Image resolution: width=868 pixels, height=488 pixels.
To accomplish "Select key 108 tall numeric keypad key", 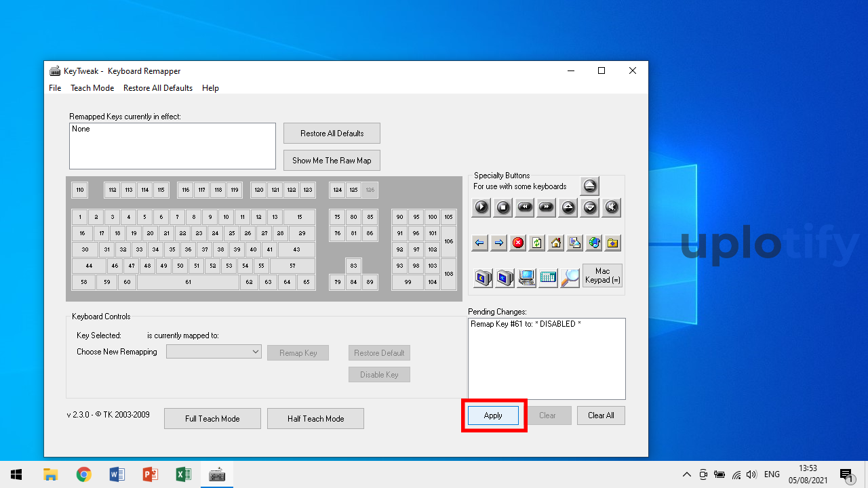I will pos(449,274).
